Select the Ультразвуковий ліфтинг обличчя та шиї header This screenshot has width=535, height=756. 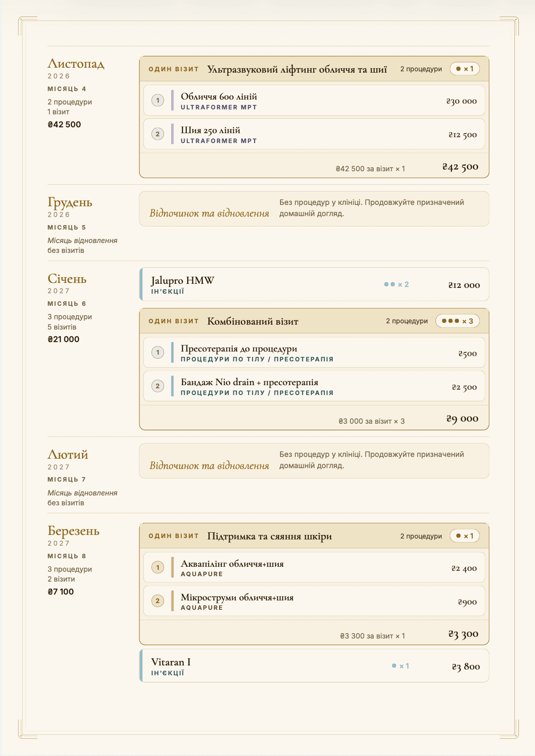[x=314, y=69]
